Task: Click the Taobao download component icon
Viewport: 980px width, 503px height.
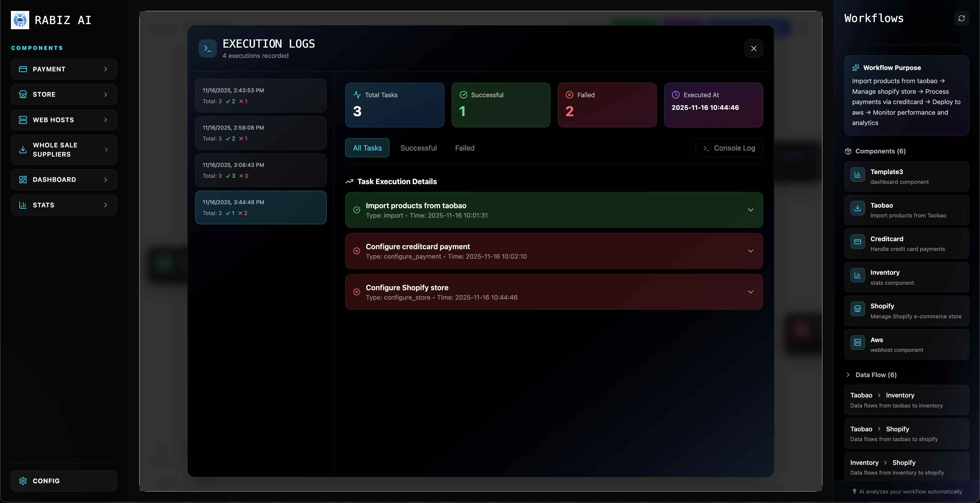Action: [x=857, y=208]
